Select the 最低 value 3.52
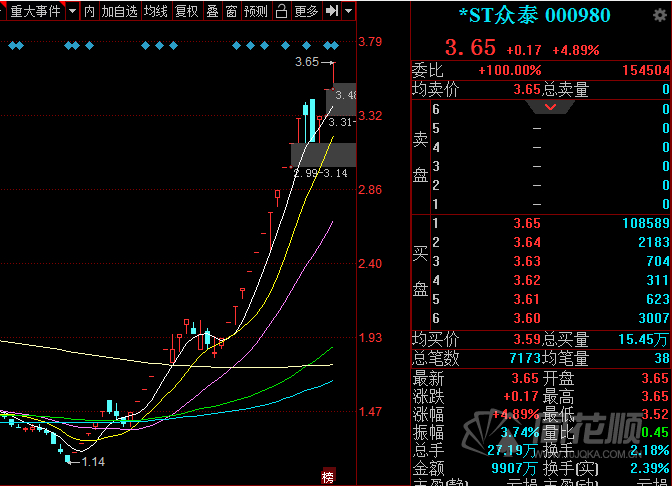This screenshot has height=486, width=672. (655, 414)
